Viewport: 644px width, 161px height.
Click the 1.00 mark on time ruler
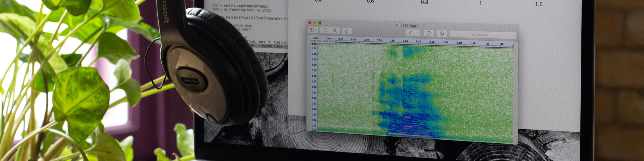(x=446, y=42)
